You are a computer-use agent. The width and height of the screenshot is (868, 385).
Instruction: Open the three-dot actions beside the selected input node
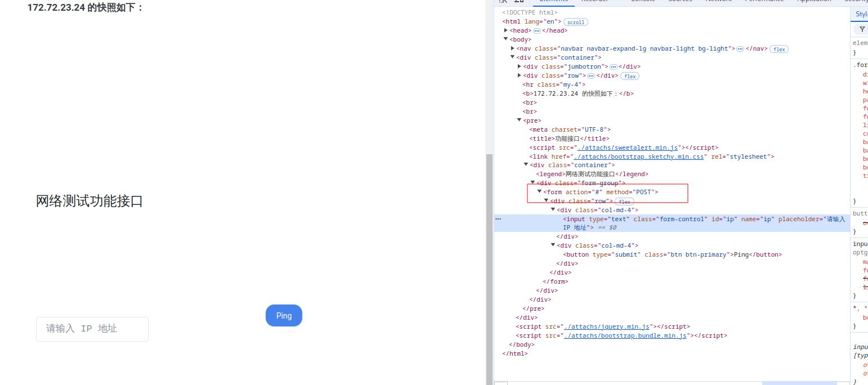498,219
